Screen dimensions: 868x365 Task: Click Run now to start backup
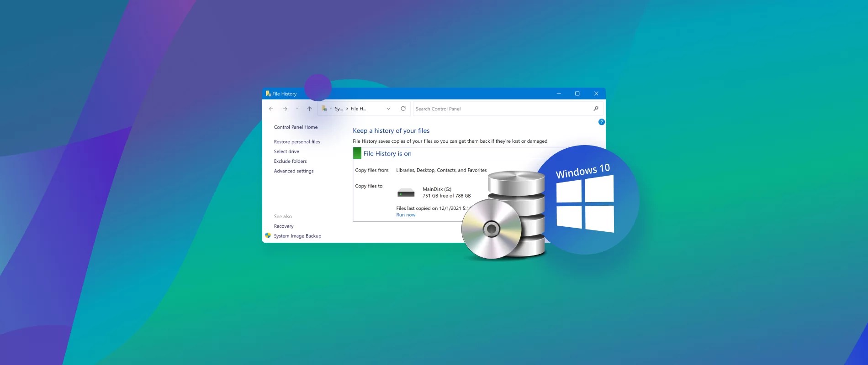click(406, 215)
